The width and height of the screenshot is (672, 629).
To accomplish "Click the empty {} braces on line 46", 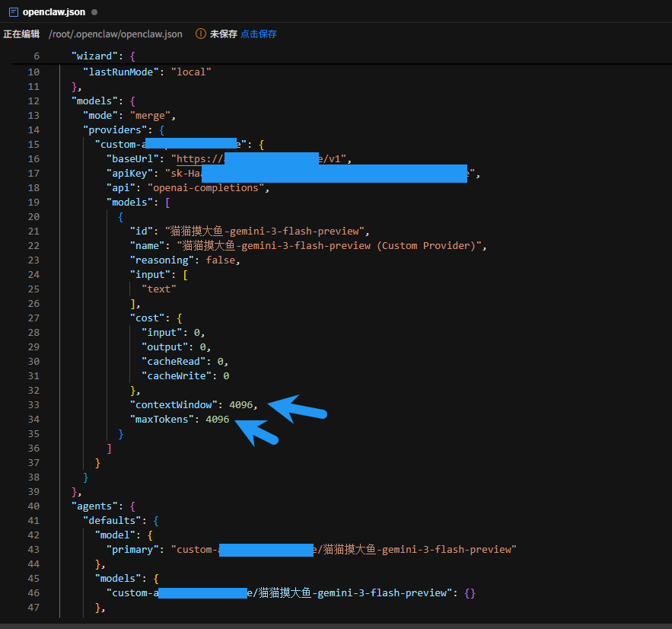I will click(x=470, y=592).
